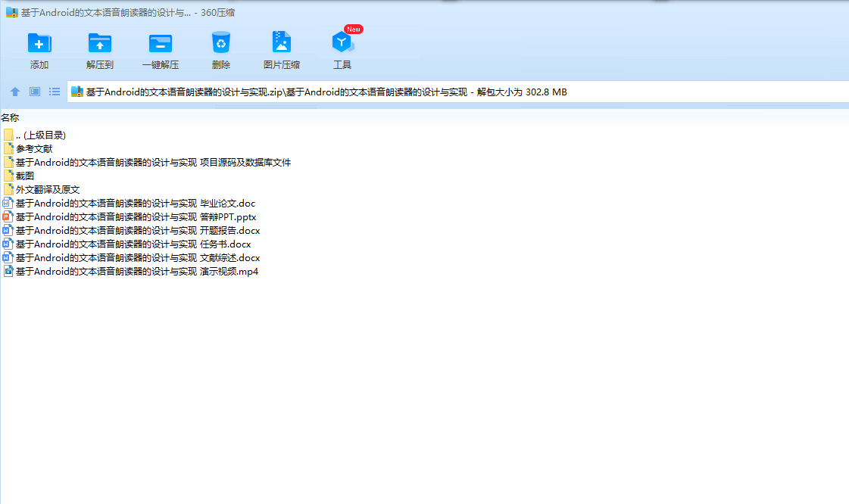849x504 pixels.
Task: Click the archive path address field
Action: tap(457, 92)
